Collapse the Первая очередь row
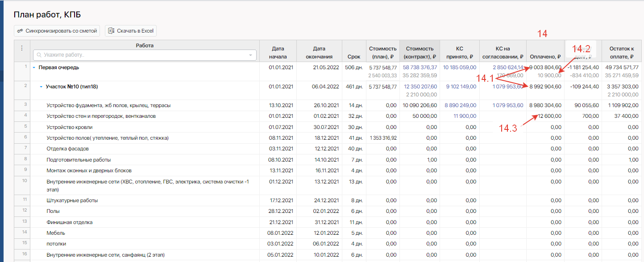Image resolution: width=644 pixels, height=262 pixels. tap(34, 68)
